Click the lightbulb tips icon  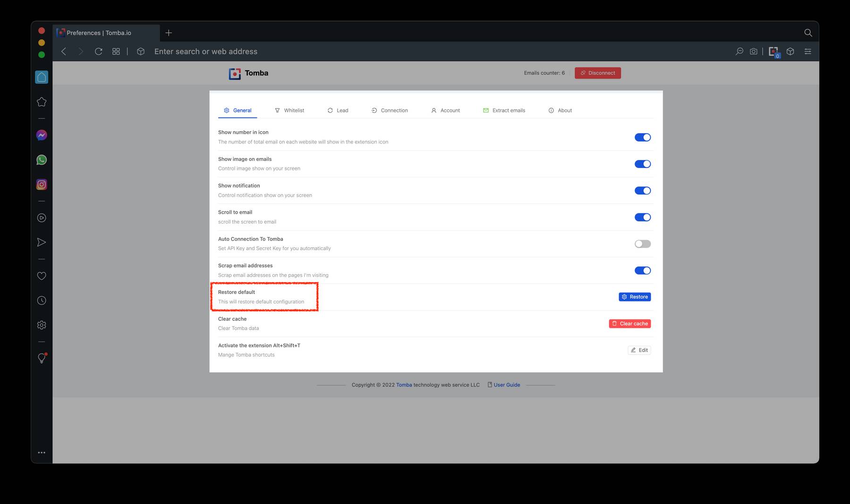[x=42, y=358]
